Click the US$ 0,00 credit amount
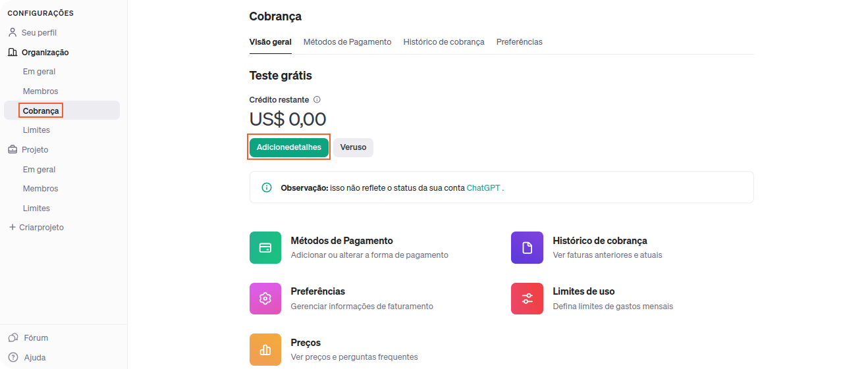Image resolution: width=868 pixels, height=369 pixels. point(288,119)
